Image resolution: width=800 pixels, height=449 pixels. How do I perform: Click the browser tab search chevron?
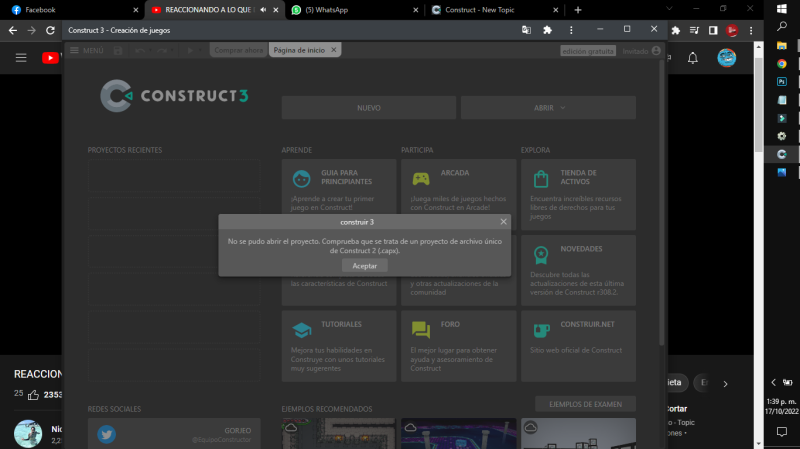click(x=669, y=9)
